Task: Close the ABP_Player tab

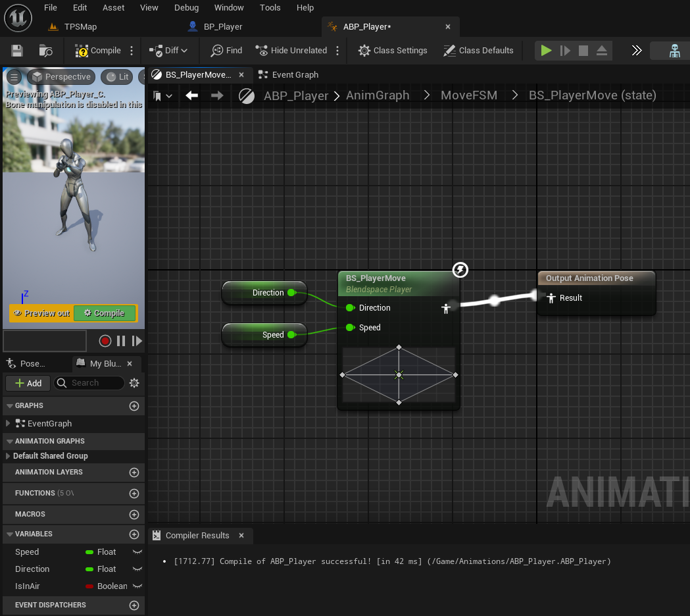Action: tap(448, 27)
